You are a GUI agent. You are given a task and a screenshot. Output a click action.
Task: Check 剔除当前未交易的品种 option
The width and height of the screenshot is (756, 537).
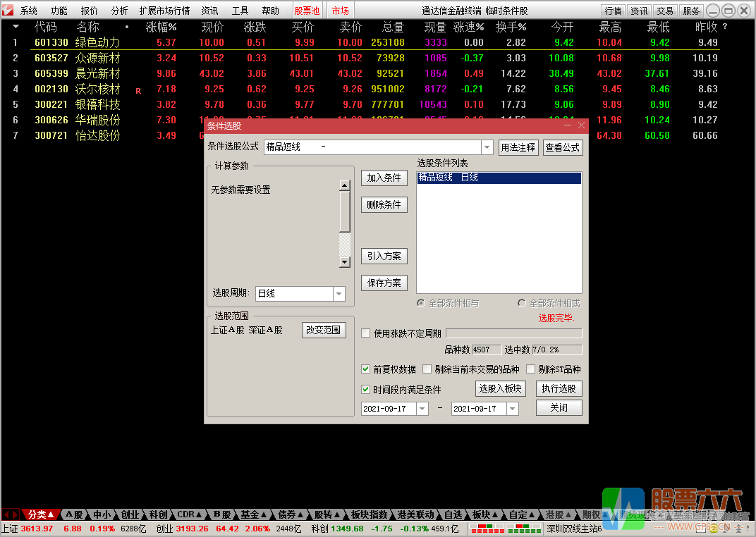[427, 369]
